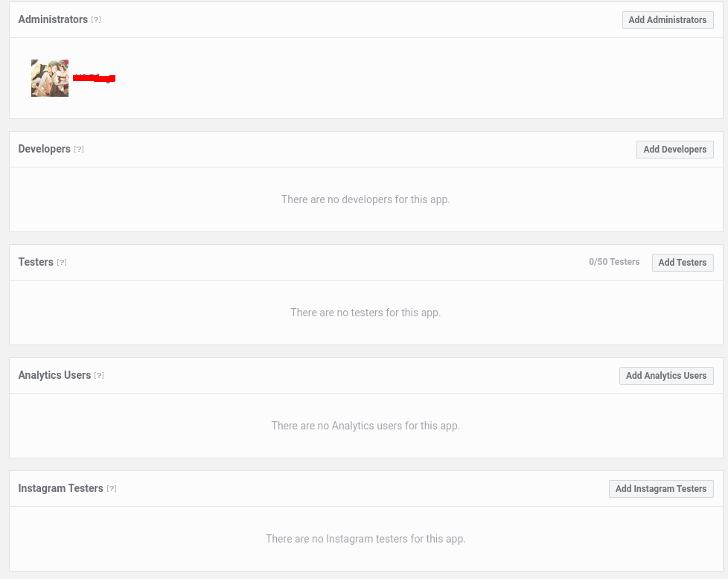The height and width of the screenshot is (579, 728).
Task: Show help for the Testers section
Action: coord(62,263)
